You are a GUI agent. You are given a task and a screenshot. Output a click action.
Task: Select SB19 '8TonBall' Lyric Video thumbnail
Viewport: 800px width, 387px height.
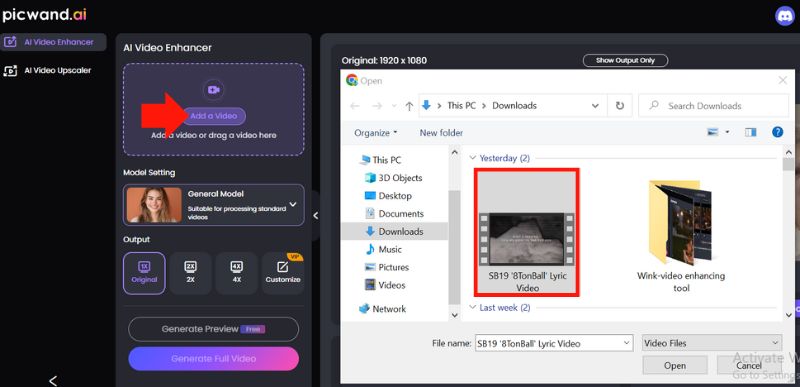(527, 233)
